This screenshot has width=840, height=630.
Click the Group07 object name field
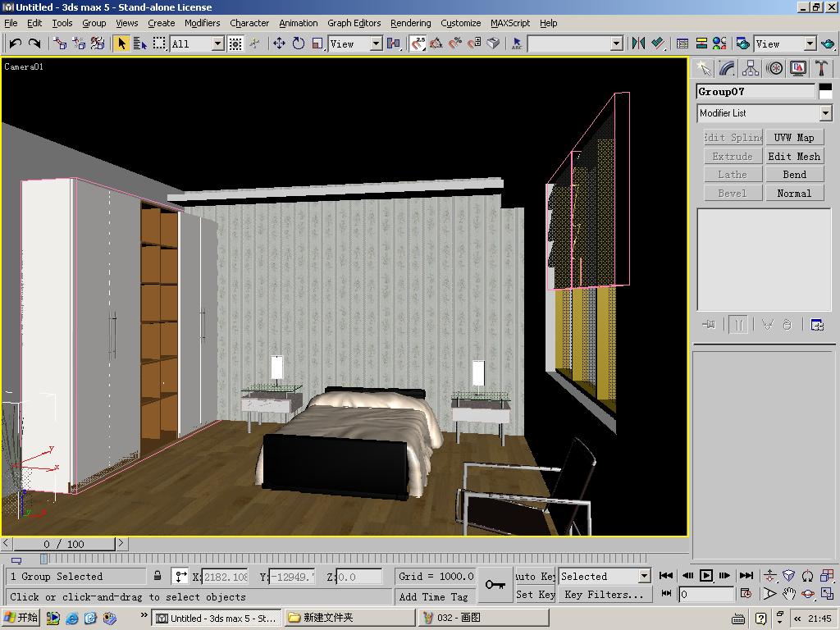[x=756, y=92]
